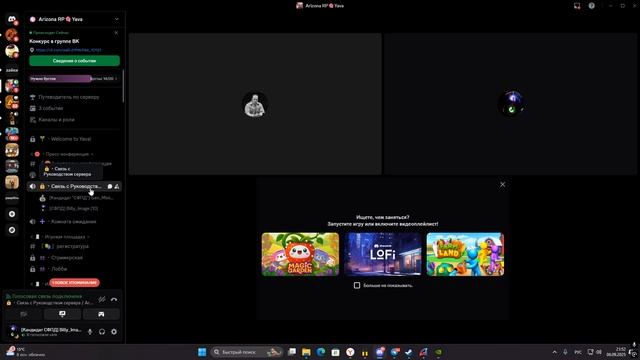The width and height of the screenshot is (640, 360).
Task: Dismiss the live event banner
Action: [116, 33]
